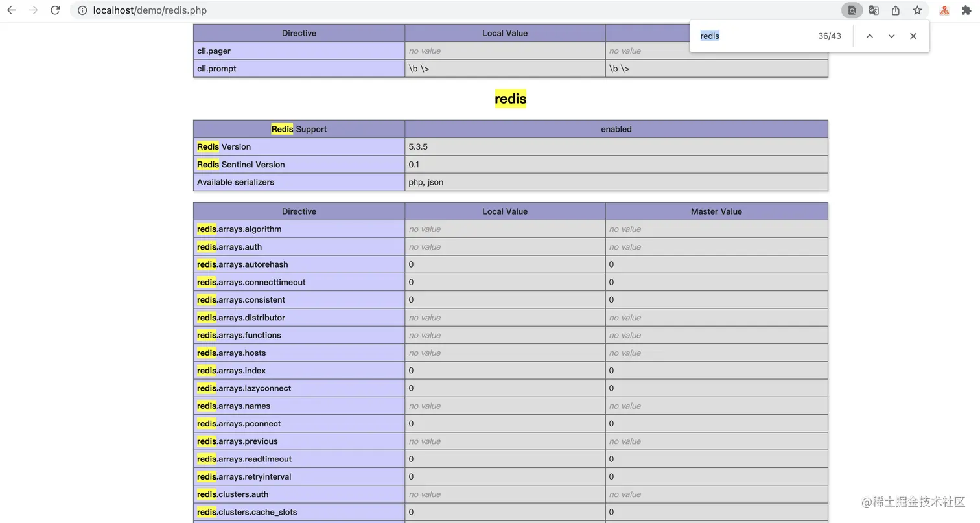Image resolution: width=980 pixels, height=523 pixels.
Task: Click the version value 5.3.5
Action: coord(418,146)
